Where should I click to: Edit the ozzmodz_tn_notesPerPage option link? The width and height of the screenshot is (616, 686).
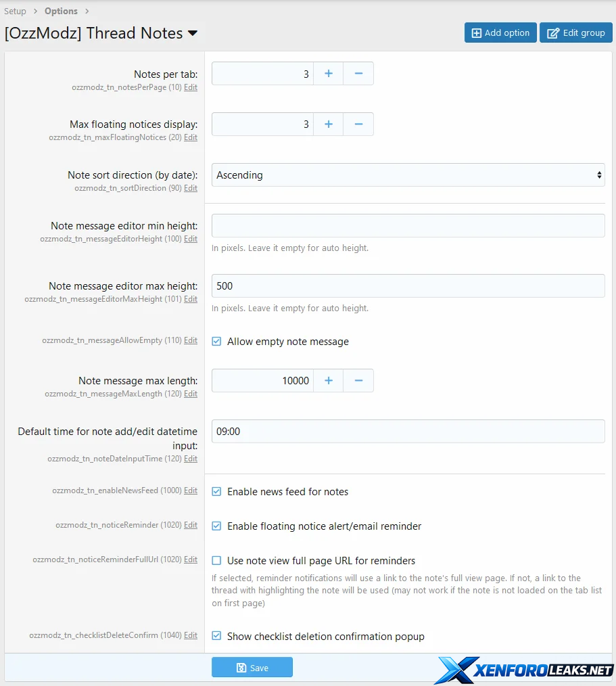coord(191,87)
